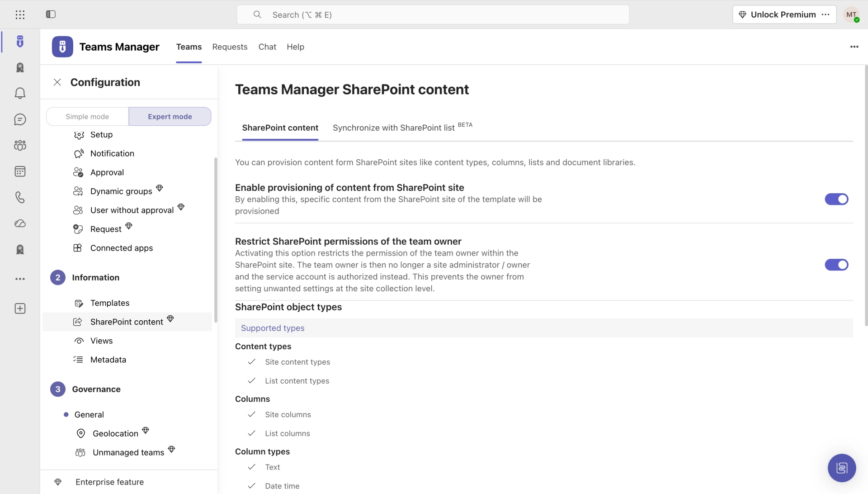868x494 pixels.
Task: Select the SharePoint content tab
Action: 280,128
